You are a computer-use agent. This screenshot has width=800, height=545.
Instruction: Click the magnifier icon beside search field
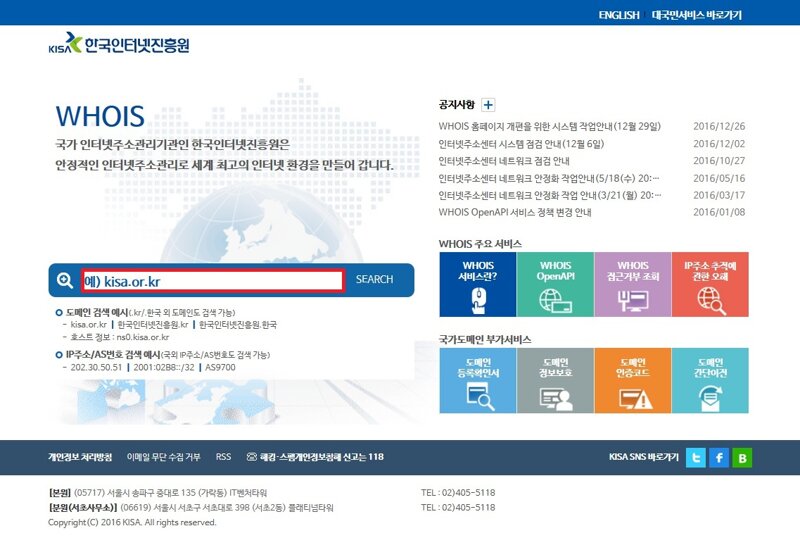[65, 280]
